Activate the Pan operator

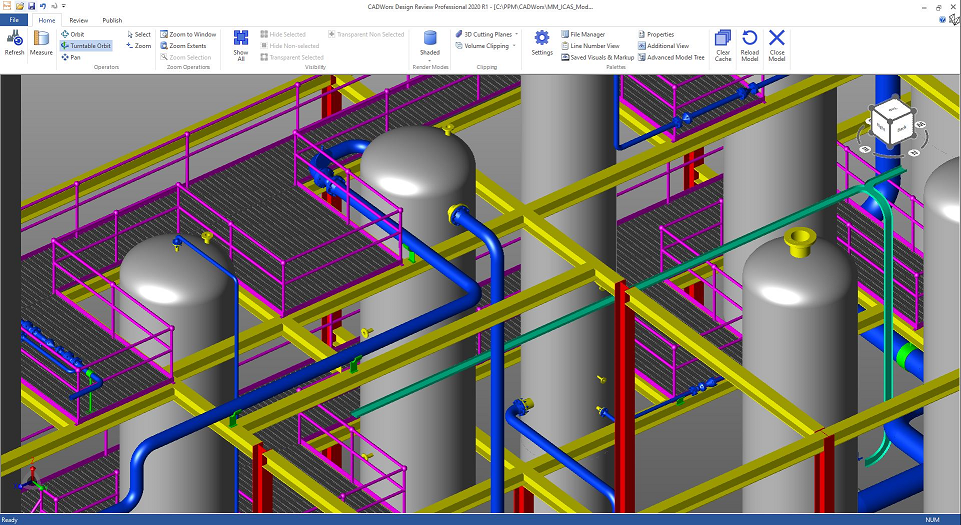click(x=70, y=57)
